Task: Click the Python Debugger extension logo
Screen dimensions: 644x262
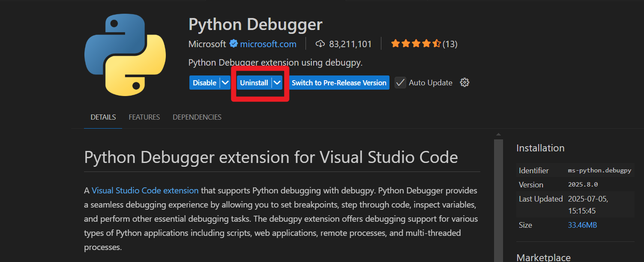Action: tap(125, 55)
